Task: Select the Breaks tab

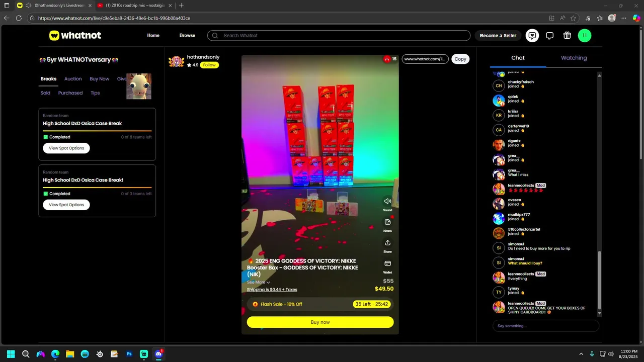Action: tap(48, 79)
